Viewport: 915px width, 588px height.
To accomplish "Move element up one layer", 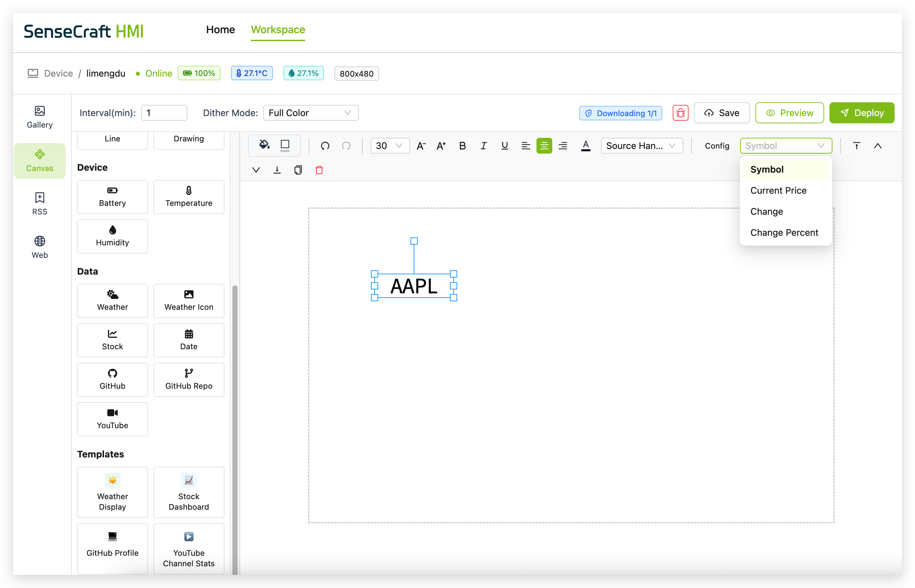I will [x=877, y=145].
